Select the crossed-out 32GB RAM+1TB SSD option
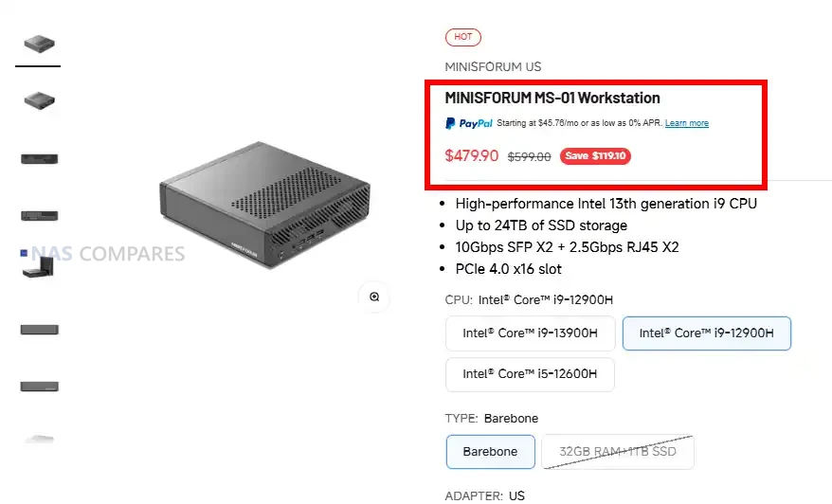The image size is (832, 504). click(x=618, y=452)
